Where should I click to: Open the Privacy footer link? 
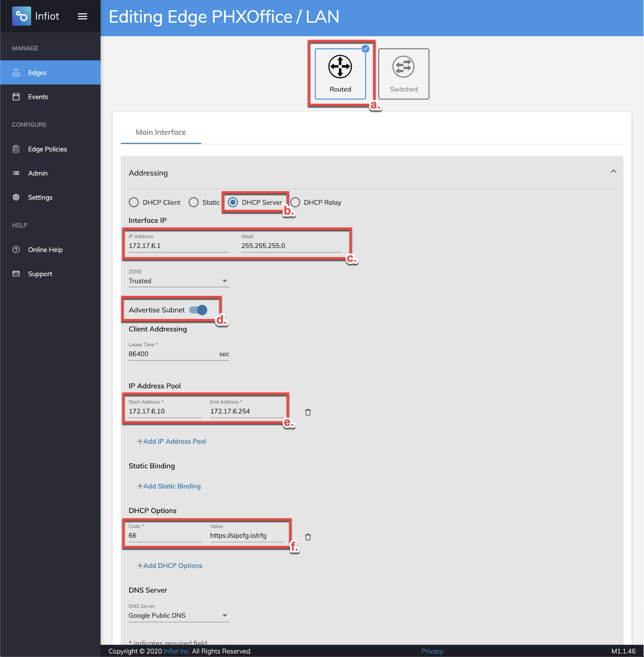pos(432,651)
